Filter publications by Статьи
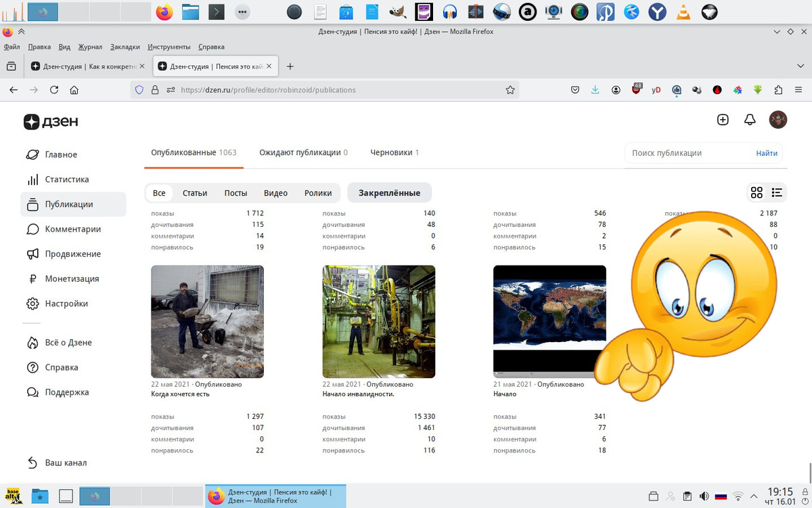Image resolution: width=812 pixels, height=508 pixels. pyautogui.click(x=195, y=193)
